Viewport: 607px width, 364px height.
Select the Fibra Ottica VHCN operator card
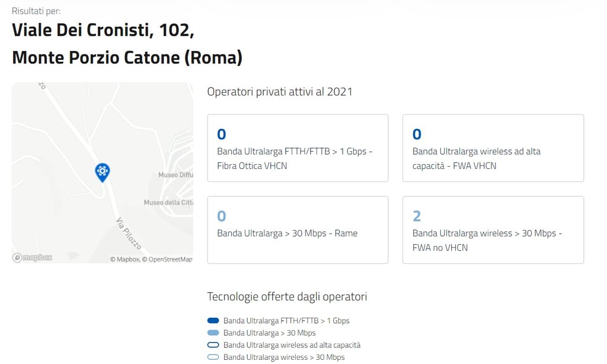298,148
